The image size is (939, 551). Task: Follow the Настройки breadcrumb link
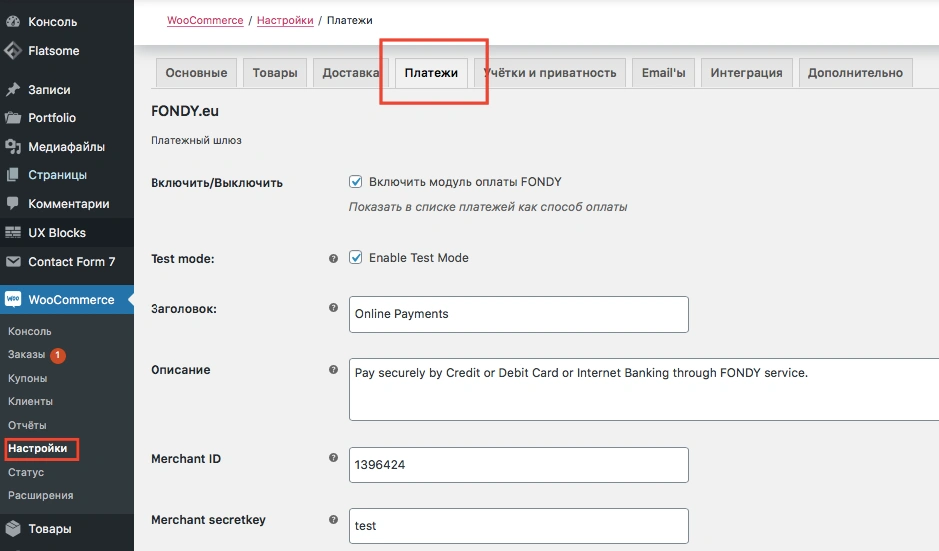point(285,20)
